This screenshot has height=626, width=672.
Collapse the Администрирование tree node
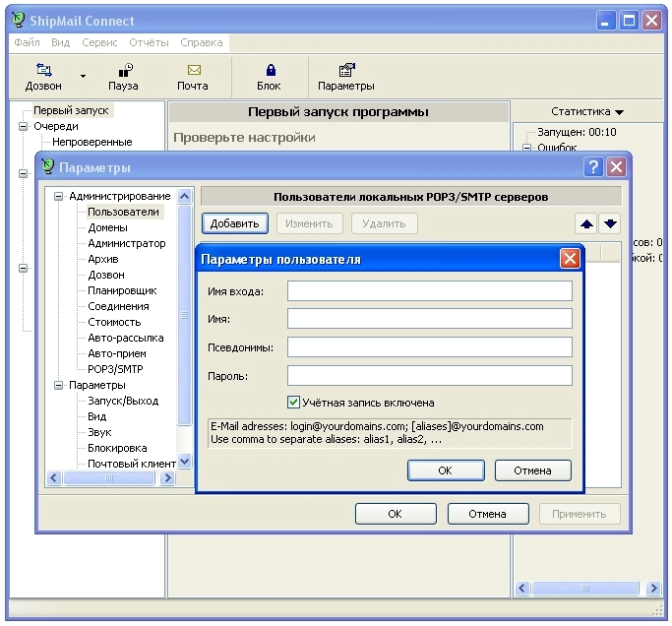point(58,197)
